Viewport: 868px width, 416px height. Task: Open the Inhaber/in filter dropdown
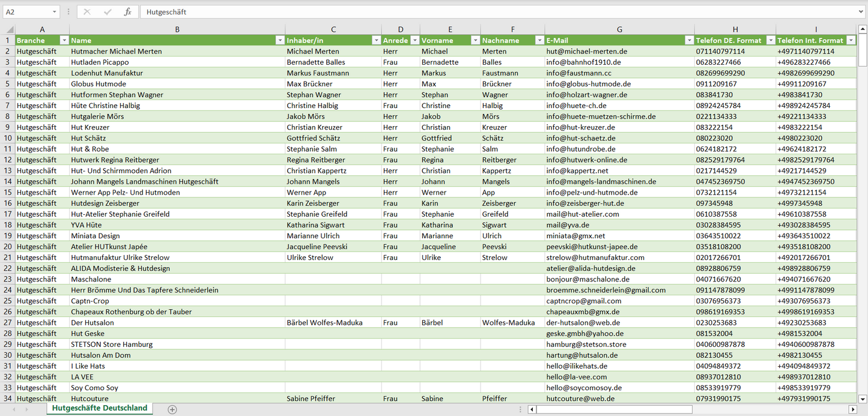coord(375,41)
